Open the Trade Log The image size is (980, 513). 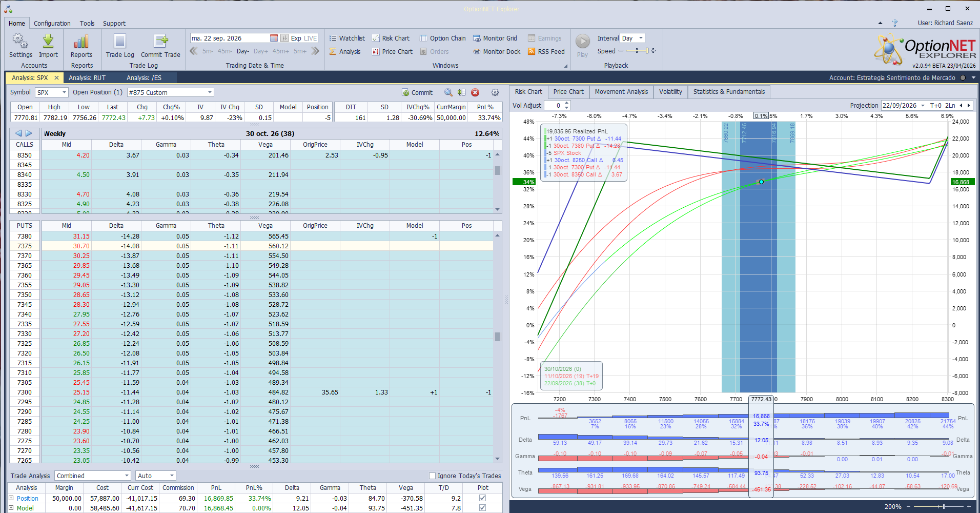point(120,46)
